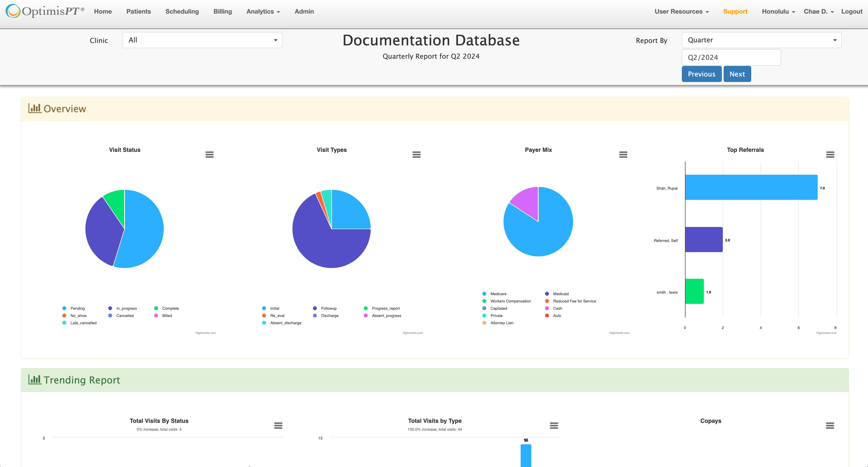868x467 pixels.
Task: Toggle Medicare series in Payer Mix legend
Action: [498, 294]
